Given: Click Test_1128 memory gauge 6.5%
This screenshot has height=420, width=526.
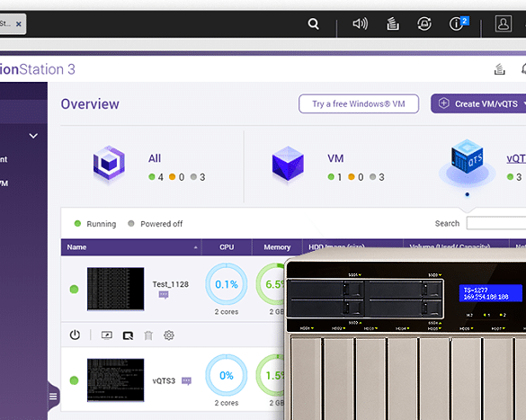Looking at the screenshot, I should click(x=271, y=284).
